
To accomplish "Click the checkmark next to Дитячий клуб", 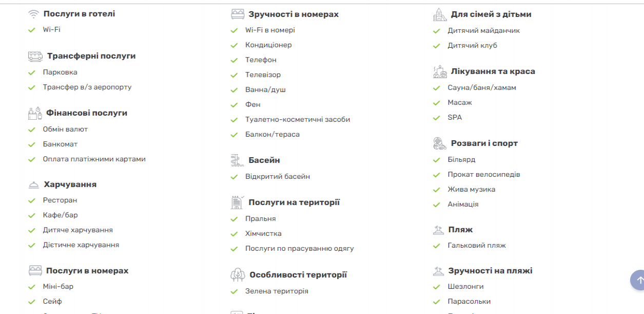I will [x=437, y=46].
